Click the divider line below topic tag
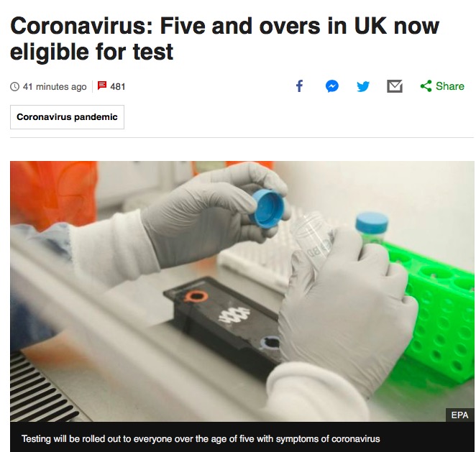Viewport: 476px width, 452px height. [242, 138]
